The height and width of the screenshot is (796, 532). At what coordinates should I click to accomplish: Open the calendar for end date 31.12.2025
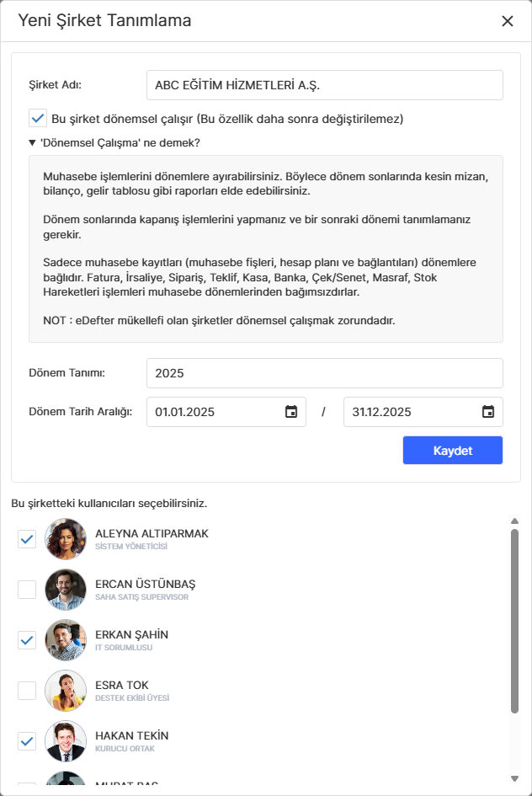(x=487, y=412)
